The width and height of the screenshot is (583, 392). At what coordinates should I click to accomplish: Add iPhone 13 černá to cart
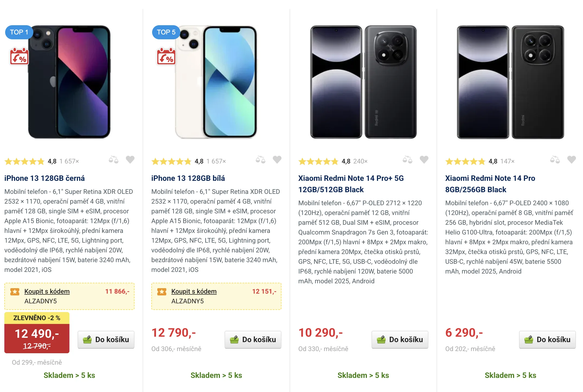coord(106,339)
